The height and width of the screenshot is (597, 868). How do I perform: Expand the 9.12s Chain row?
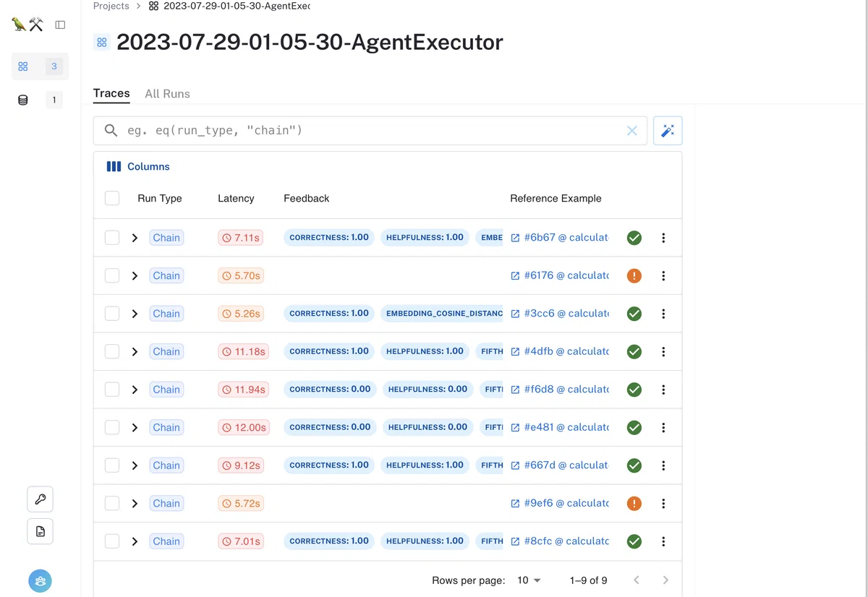point(135,465)
